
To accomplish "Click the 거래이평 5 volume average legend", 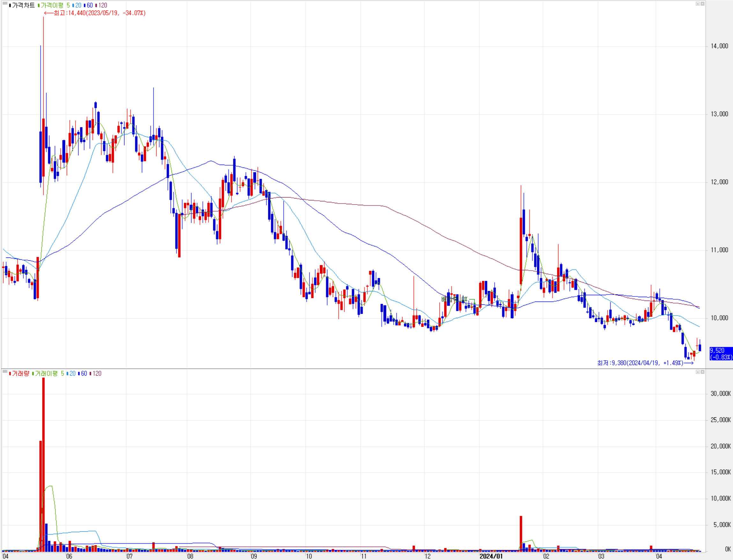I will [x=49, y=373].
